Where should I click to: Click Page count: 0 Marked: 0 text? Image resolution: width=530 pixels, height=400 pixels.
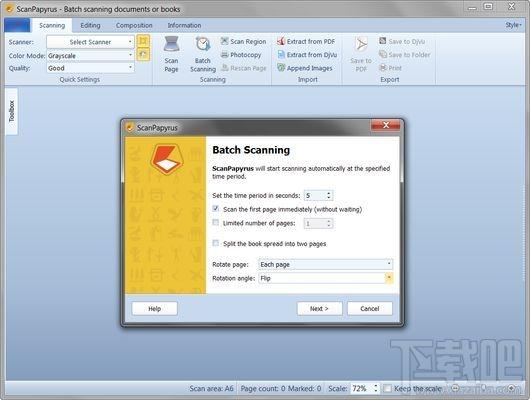coord(281,389)
